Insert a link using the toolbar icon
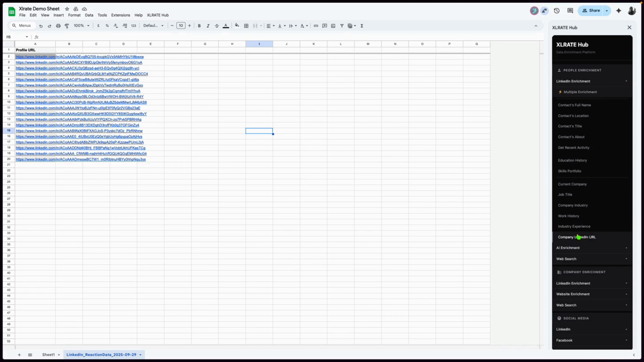Screen dimensions: 644x362 click(316, 25)
